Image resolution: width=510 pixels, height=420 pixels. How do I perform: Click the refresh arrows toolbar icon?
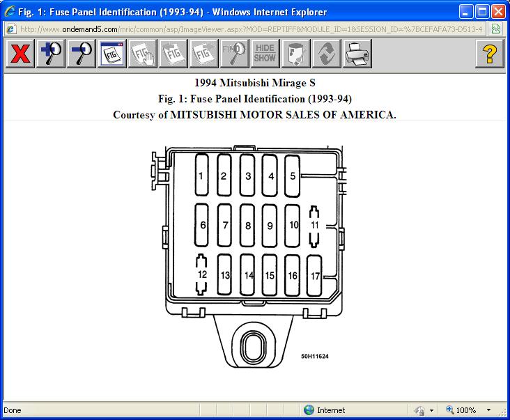tap(326, 54)
